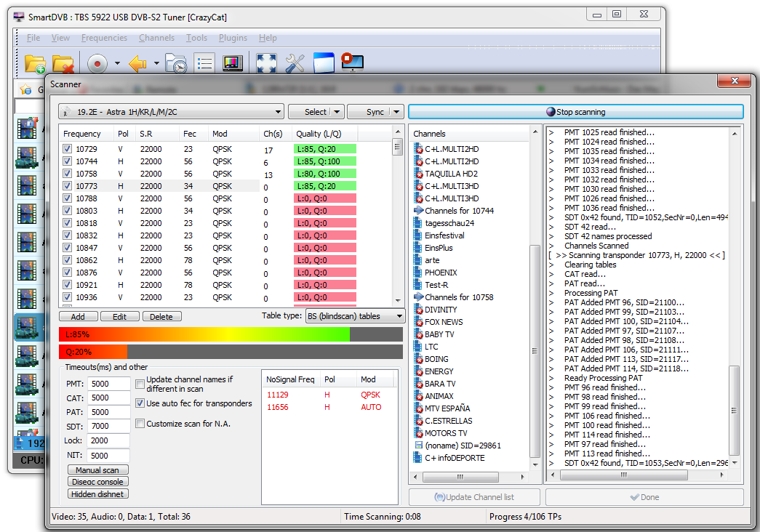Click the SDT timeout field showing 7000
The width and height of the screenshot is (760, 532).
pyautogui.click(x=108, y=426)
